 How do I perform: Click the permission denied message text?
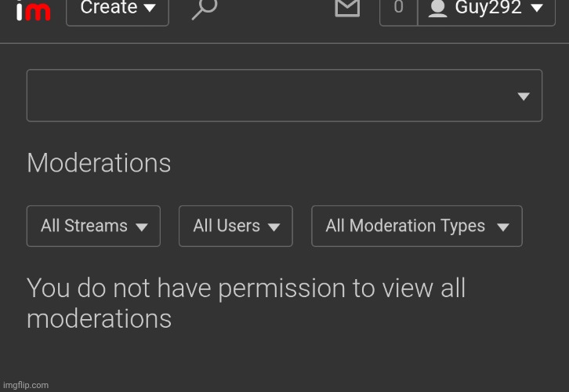click(x=246, y=303)
